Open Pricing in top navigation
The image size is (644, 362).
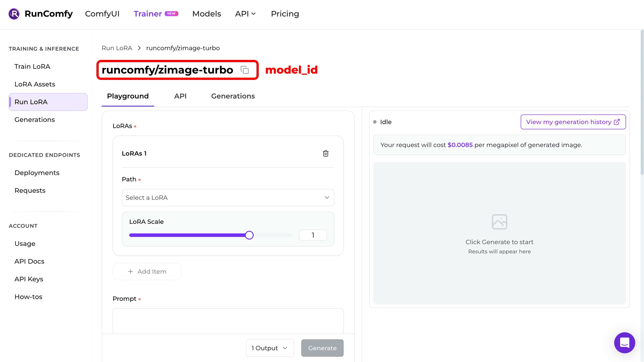[285, 14]
